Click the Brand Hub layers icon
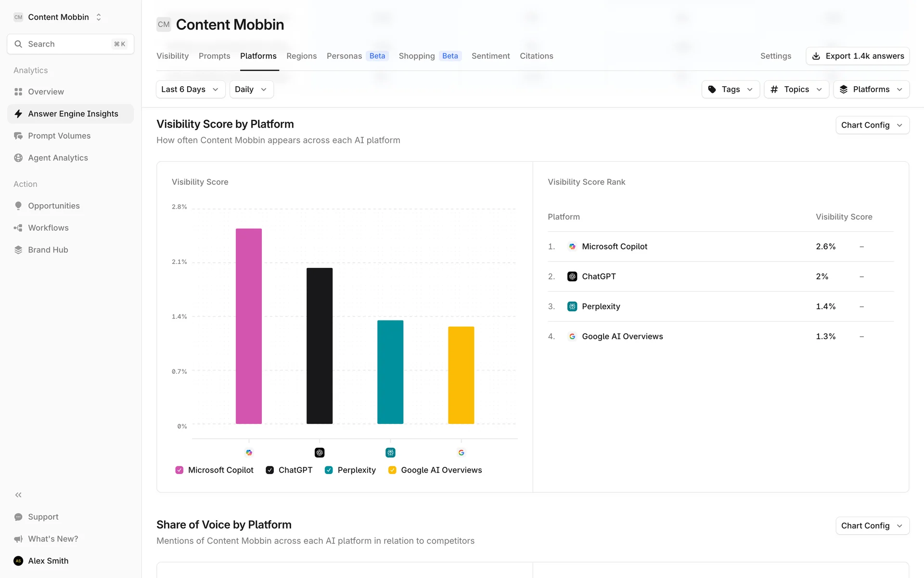 18,250
